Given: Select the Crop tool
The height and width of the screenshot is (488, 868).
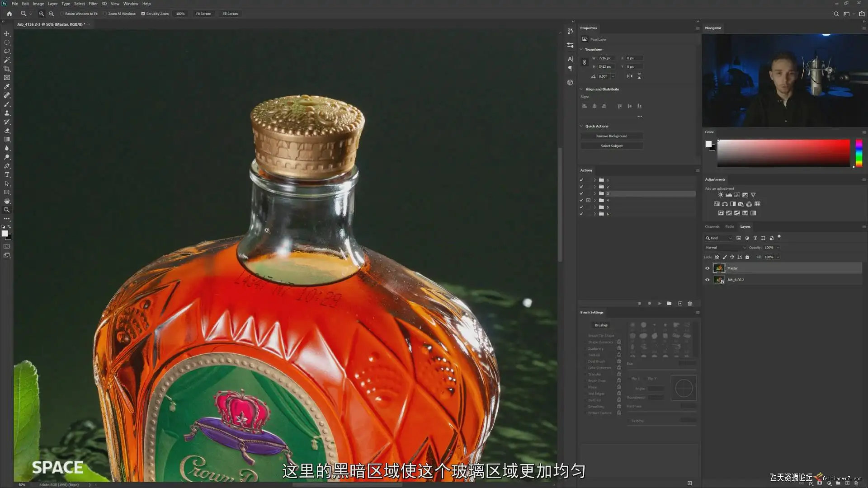Looking at the screenshot, I should [x=7, y=69].
